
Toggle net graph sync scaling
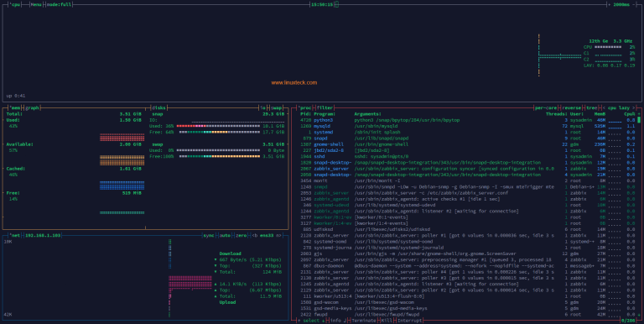(x=209, y=235)
